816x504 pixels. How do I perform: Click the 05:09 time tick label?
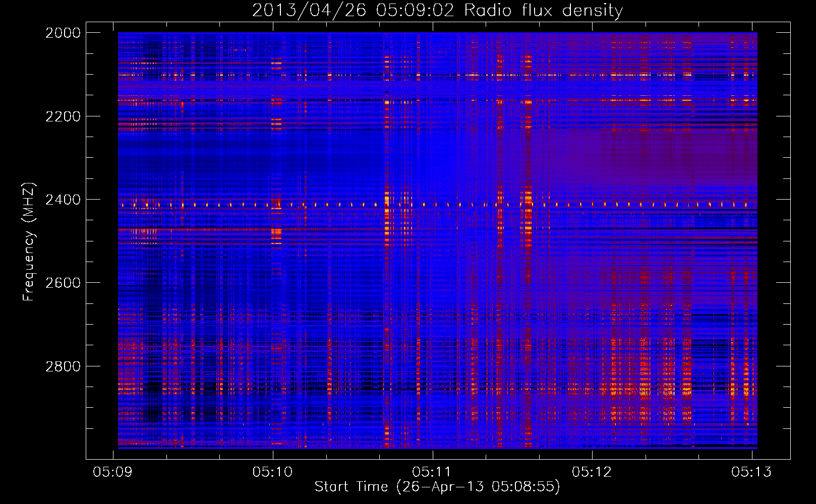click(x=113, y=472)
